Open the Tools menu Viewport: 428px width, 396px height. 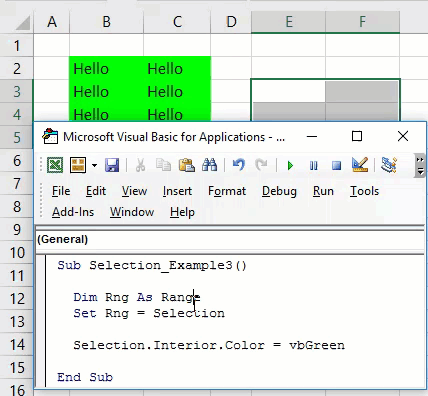[364, 191]
